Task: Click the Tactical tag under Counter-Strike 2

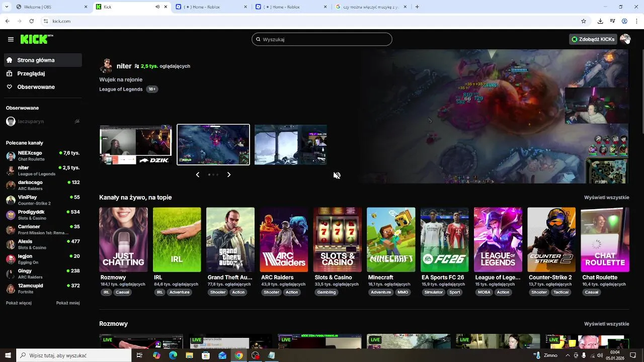Action: click(x=561, y=292)
